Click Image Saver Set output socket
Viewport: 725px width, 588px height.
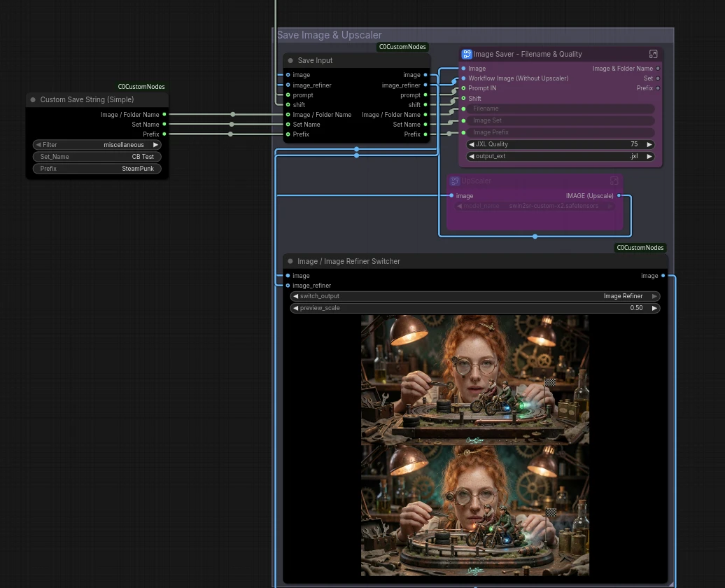(x=658, y=78)
